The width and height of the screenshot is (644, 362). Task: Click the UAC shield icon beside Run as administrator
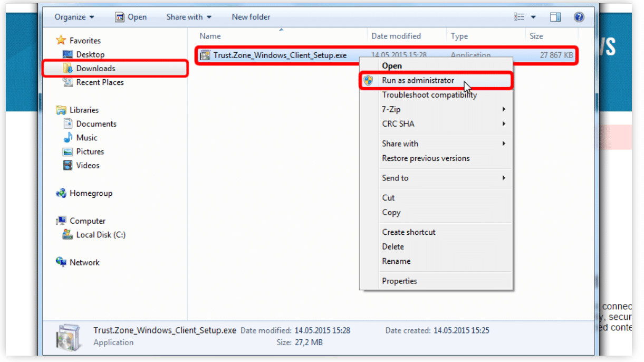(369, 81)
